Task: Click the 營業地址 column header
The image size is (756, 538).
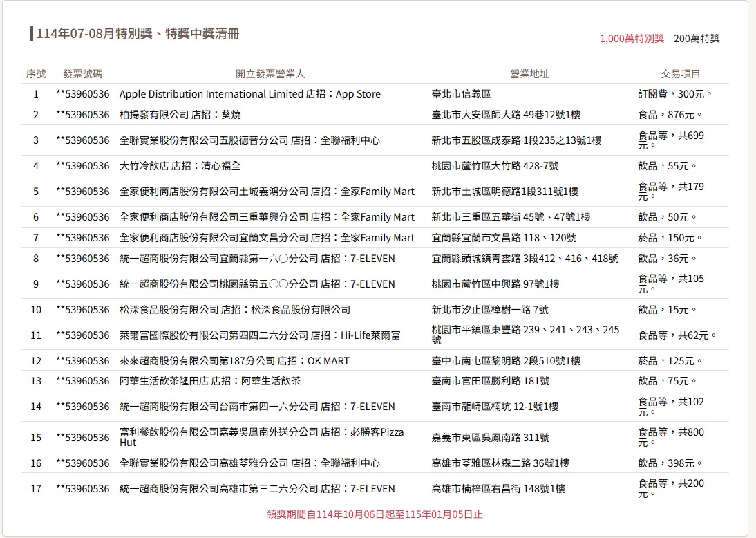Action: click(529, 74)
